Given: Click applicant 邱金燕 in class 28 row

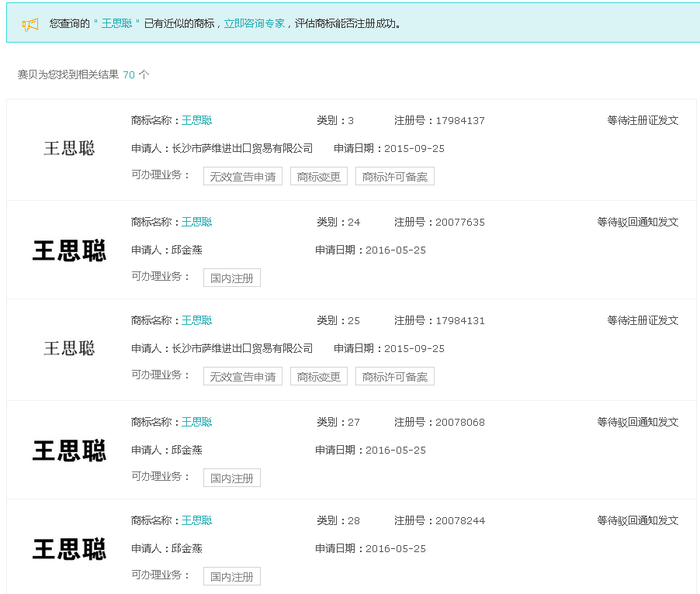Looking at the screenshot, I should click(x=186, y=549).
